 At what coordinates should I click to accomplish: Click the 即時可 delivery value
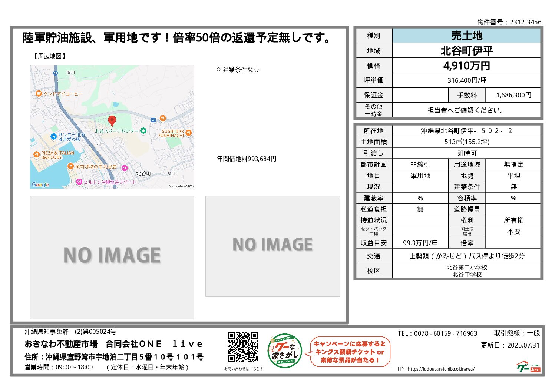pos(467,153)
